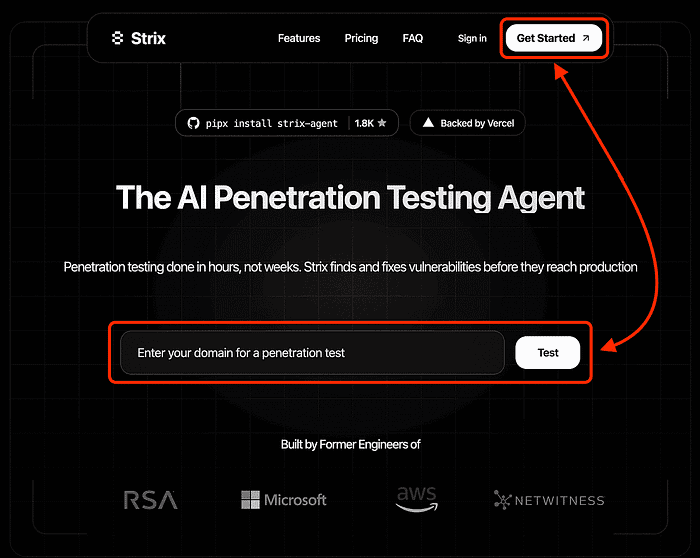
Task: Open the Backed by Vercel badge text
Action: click(477, 123)
